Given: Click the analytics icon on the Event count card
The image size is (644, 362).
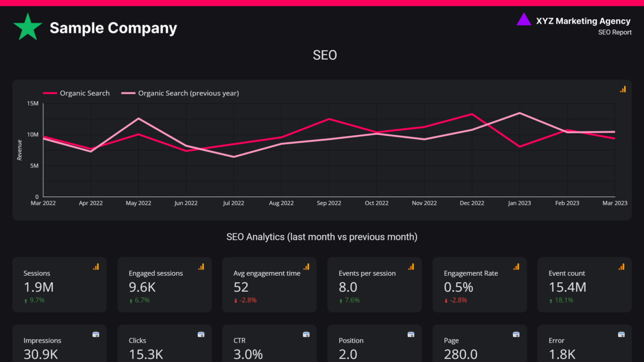Looking at the screenshot, I should coord(621,267).
